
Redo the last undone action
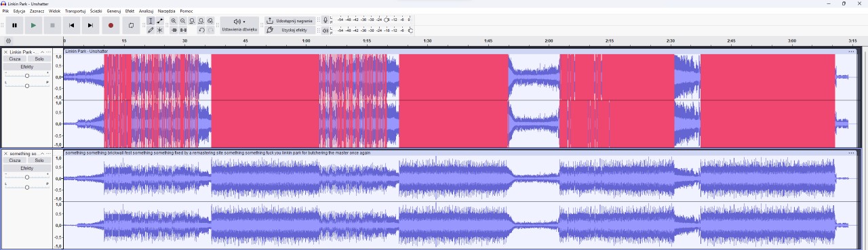210,30
